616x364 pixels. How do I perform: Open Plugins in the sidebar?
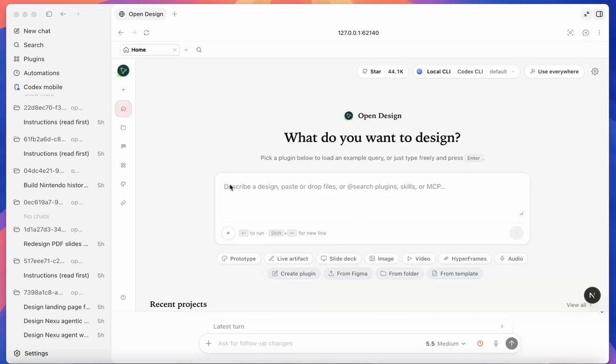34,59
